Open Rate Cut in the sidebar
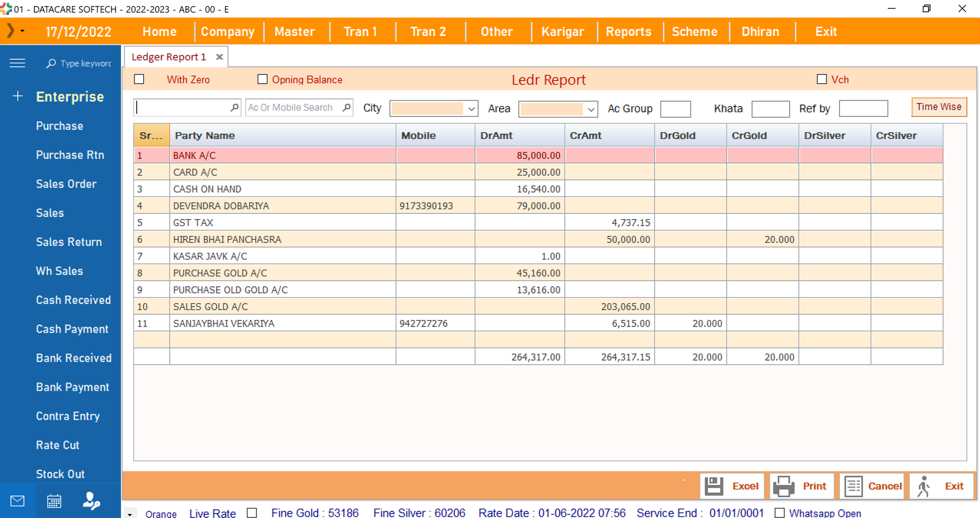The height and width of the screenshot is (518, 980). (58, 446)
